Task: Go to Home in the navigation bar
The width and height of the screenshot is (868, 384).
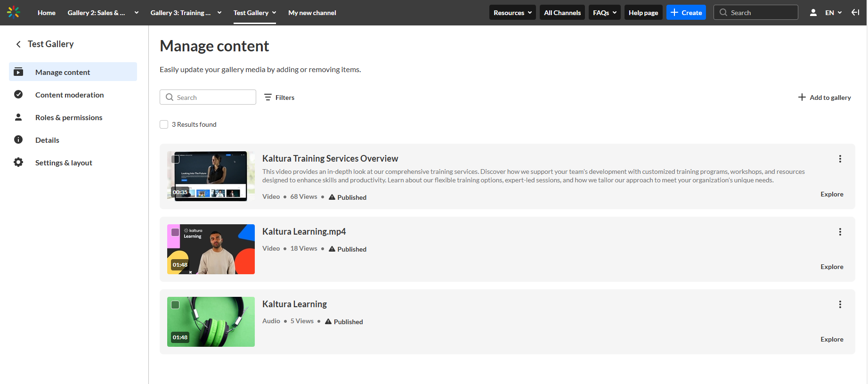Action: (47, 13)
